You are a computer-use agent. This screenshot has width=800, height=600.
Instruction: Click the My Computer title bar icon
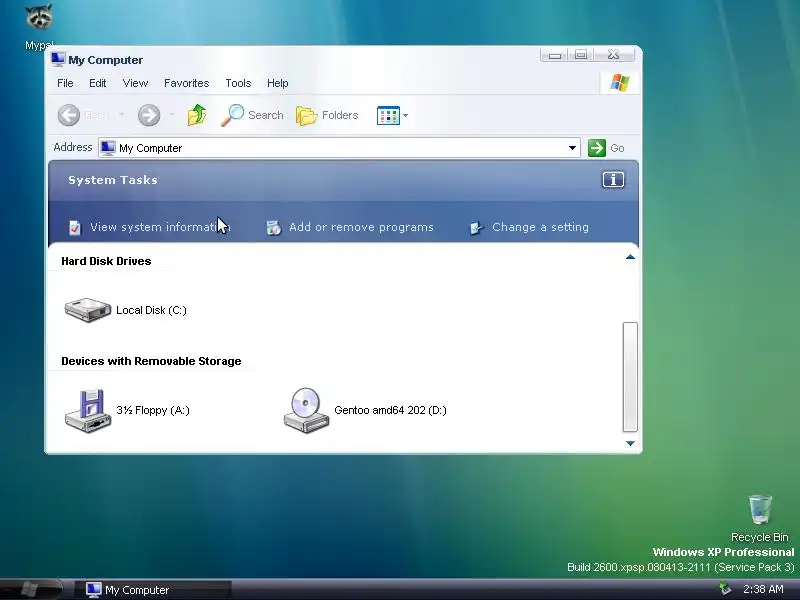point(58,60)
